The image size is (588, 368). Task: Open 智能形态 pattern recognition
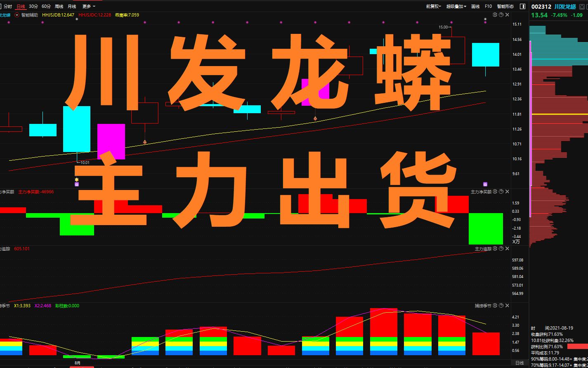click(x=505, y=6)
